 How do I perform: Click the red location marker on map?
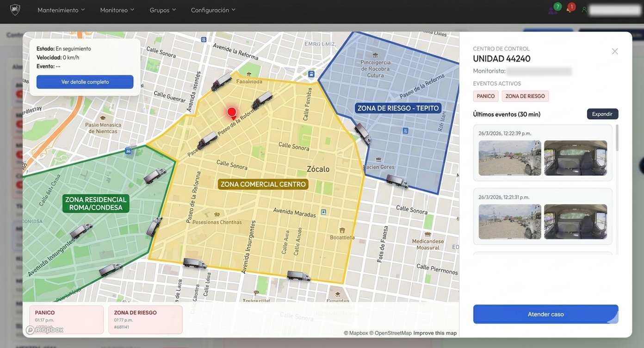pyautogui.click(x=232, y=112)
